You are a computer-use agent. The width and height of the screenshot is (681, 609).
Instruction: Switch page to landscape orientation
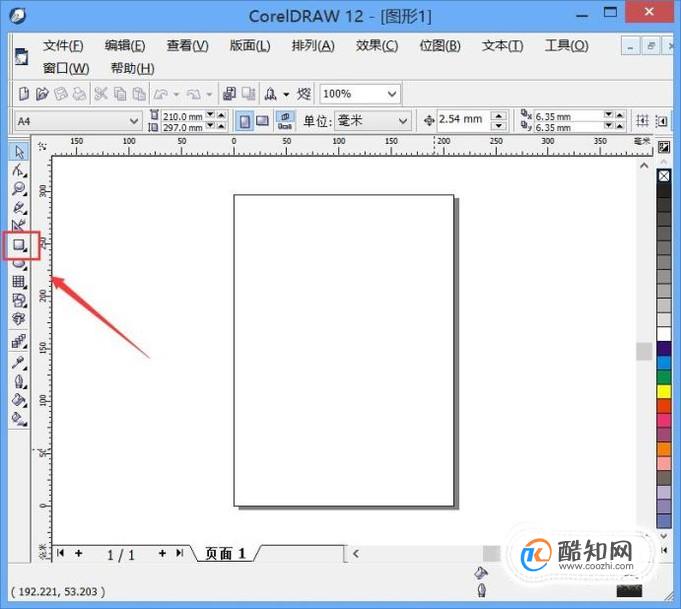click(x=262, y=121)
